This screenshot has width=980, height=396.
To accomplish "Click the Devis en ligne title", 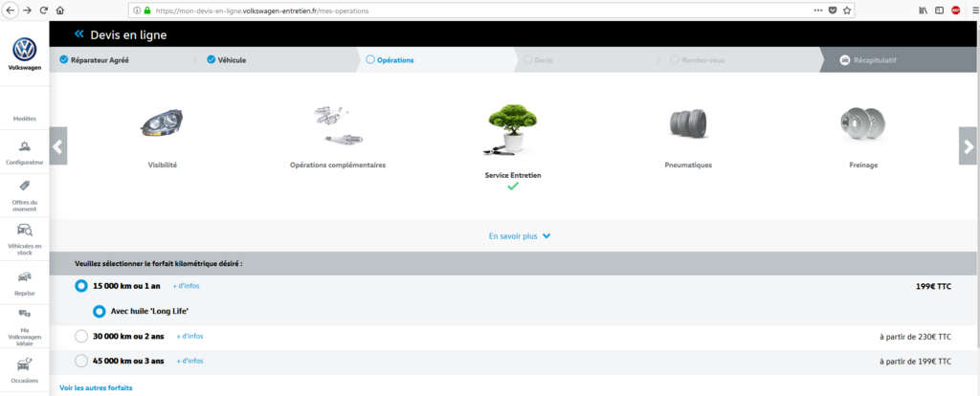I will pos(129,35).
